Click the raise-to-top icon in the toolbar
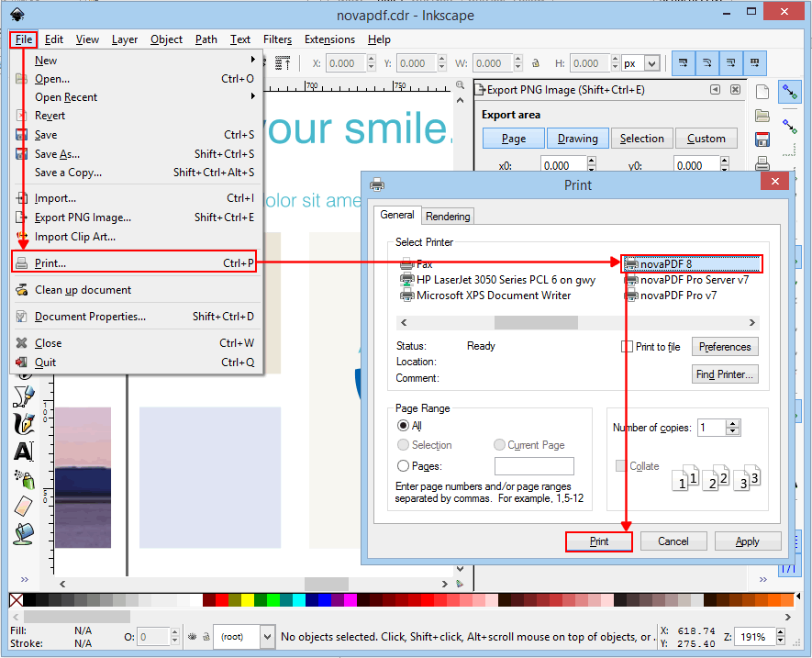 tap(283, 63)
